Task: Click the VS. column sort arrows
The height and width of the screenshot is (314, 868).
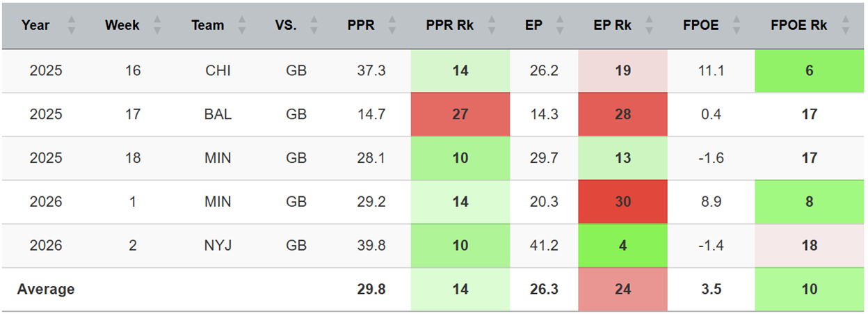Action: (x=314, y=26)
